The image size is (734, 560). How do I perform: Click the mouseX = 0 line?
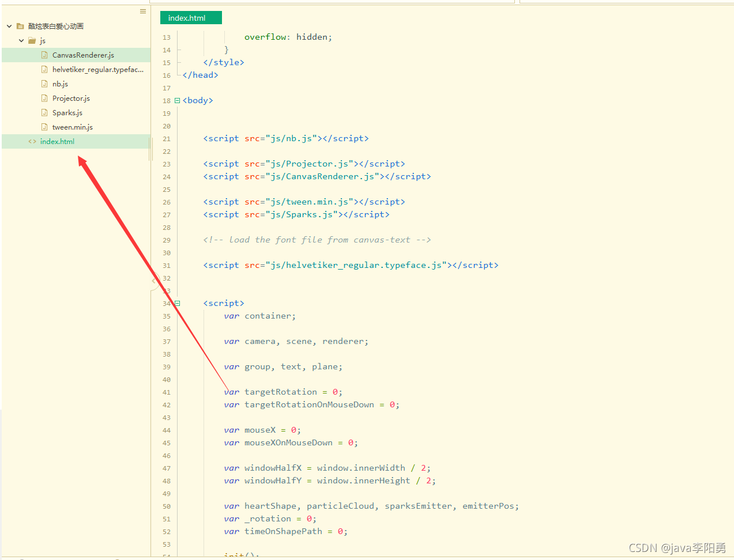262,430
